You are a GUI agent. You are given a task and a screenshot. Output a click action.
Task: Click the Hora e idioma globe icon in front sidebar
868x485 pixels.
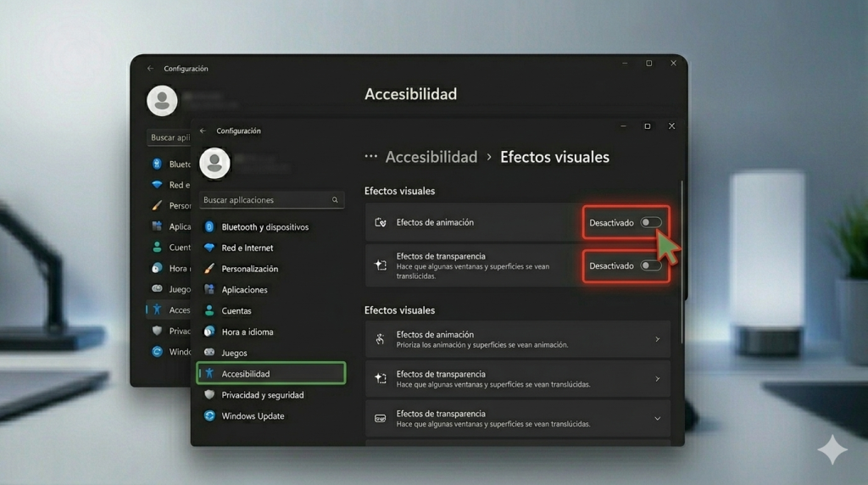pyautogui.click(x=209, y=332)
